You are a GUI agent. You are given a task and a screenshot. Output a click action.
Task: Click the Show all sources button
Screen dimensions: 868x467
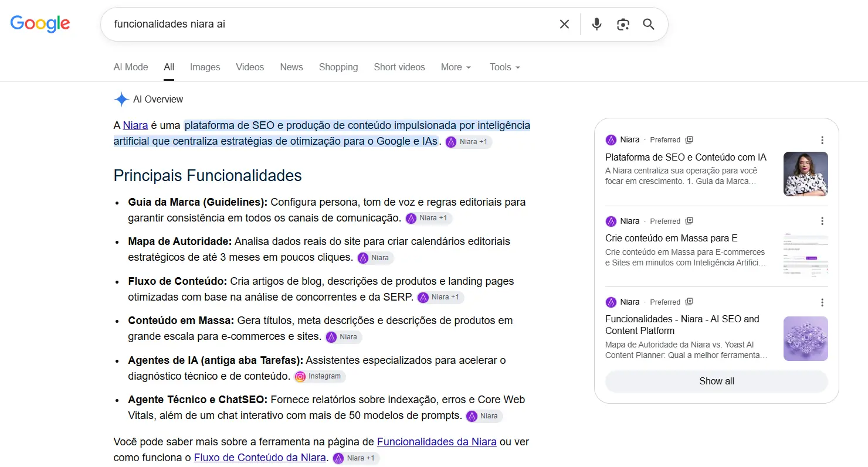coord(717,381)
